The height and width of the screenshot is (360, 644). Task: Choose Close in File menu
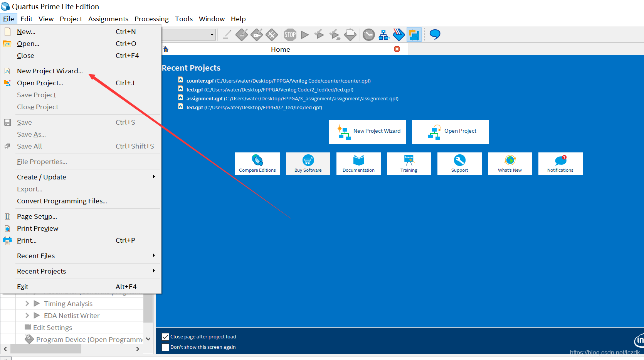coord(81,56)
